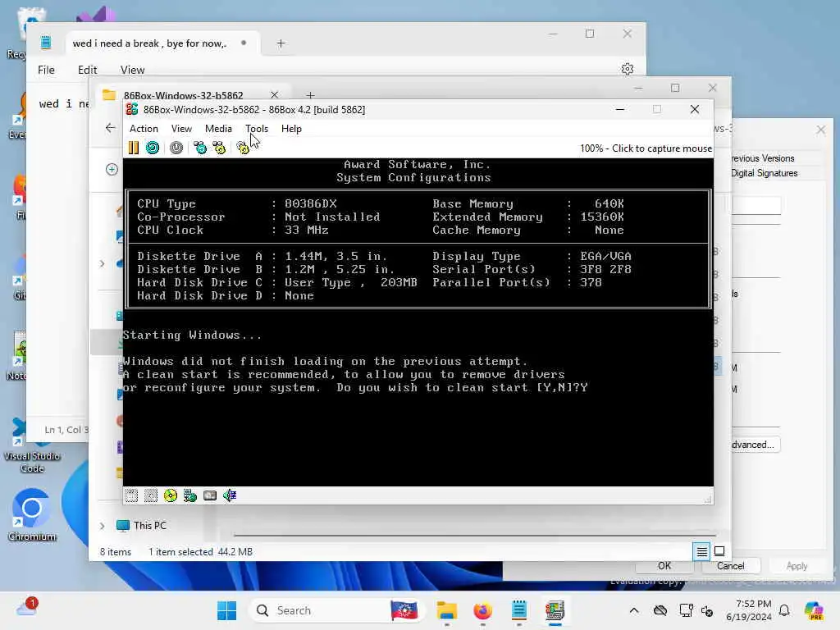Screen dimensions: 840x630
Task: Open Visual Studio Code desktop shortcut
Action: (32, 445)
